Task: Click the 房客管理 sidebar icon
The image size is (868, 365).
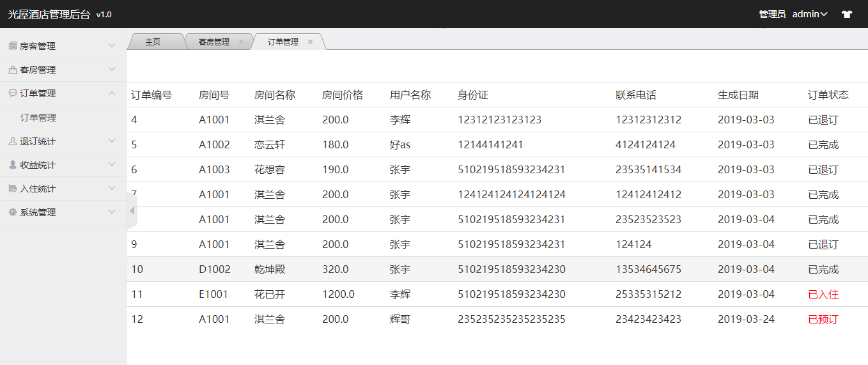Action: coord(12,46)
